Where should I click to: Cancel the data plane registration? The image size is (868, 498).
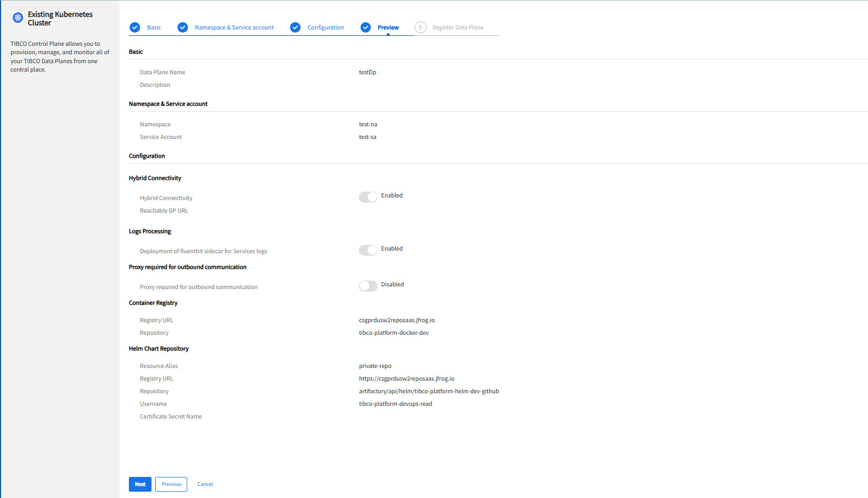tap(205, 484)
